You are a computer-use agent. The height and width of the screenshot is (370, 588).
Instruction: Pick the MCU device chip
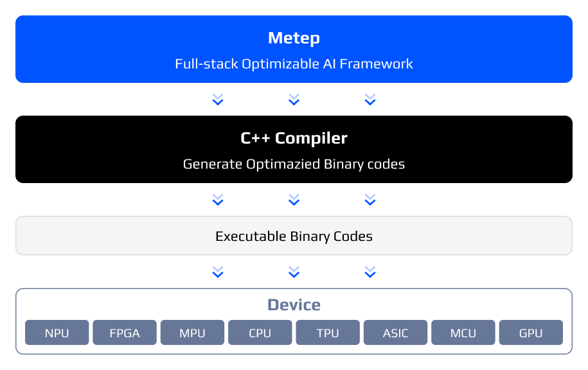pos(463,333)
